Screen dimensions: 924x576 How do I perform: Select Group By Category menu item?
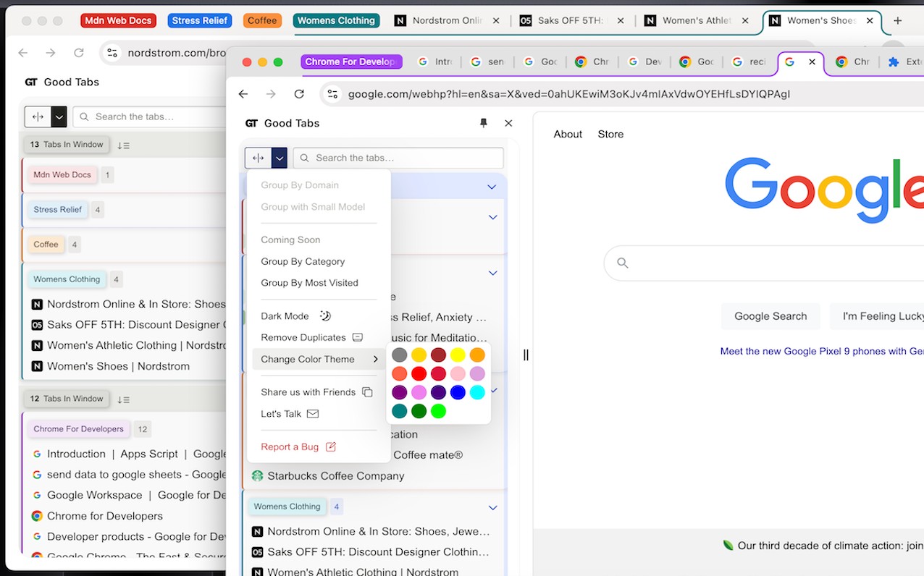click(x=303, y=261)
